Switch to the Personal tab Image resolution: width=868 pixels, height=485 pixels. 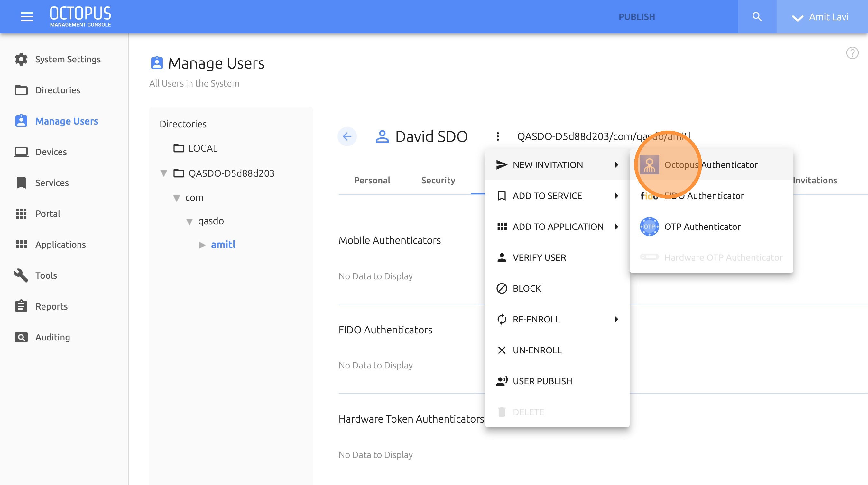[372, 180]
